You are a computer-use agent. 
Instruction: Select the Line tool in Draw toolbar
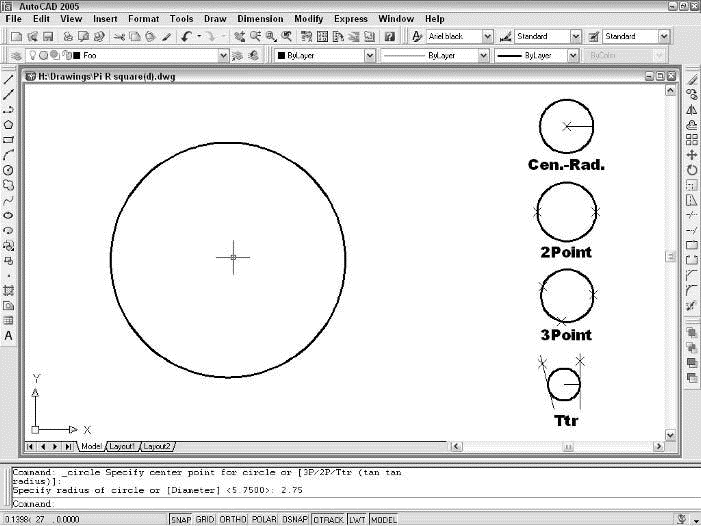pos(9,79)
